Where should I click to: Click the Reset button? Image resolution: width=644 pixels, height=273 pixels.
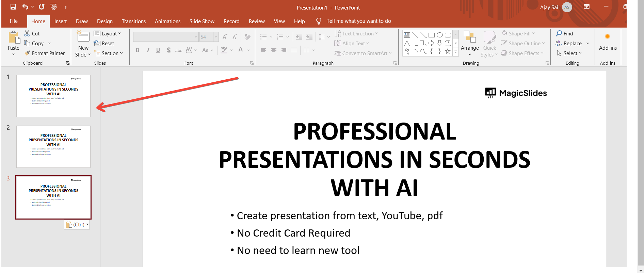pyautogui.click(x=104, y=44)
